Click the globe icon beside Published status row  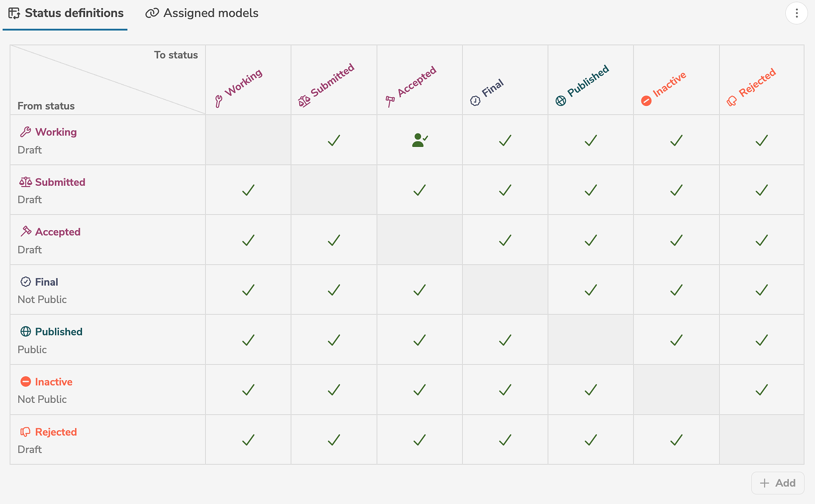(x=25, y=331)
